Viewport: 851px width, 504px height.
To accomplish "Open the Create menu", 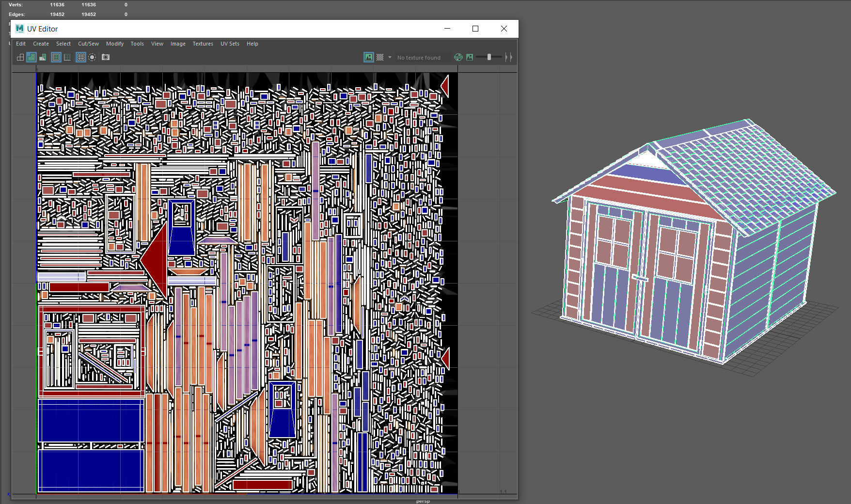I will (41, 44).
